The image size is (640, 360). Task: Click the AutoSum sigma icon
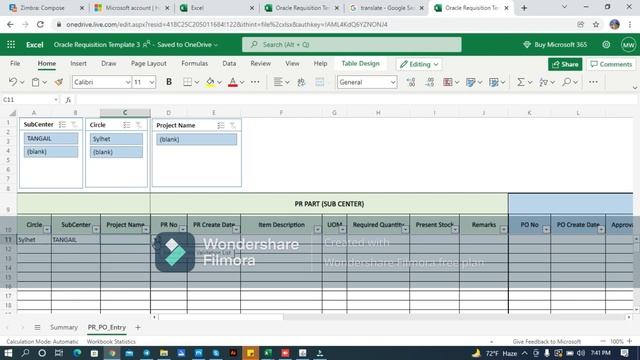pos(520,82)
